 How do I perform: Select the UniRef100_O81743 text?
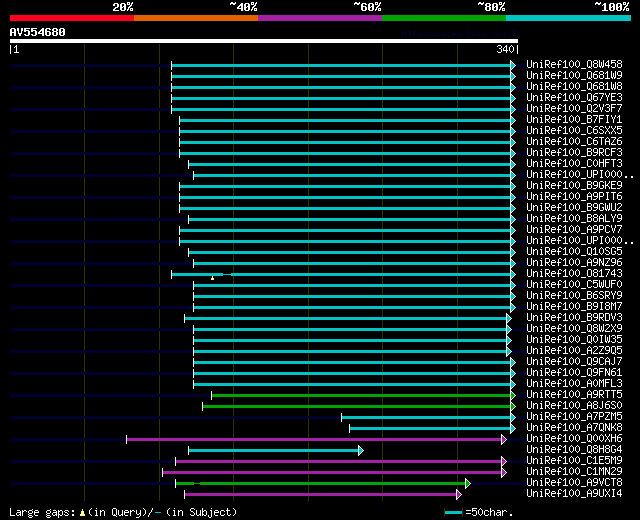[574, 273]
